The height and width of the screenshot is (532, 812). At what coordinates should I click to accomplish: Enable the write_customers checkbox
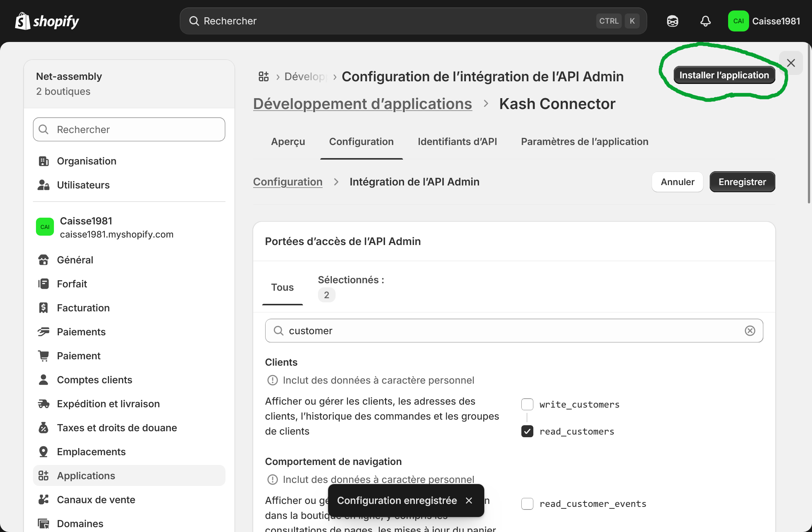[x=527, y=404]
